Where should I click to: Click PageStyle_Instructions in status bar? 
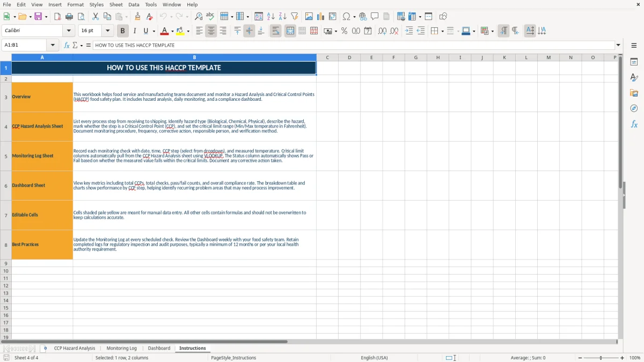click(233, 358)
